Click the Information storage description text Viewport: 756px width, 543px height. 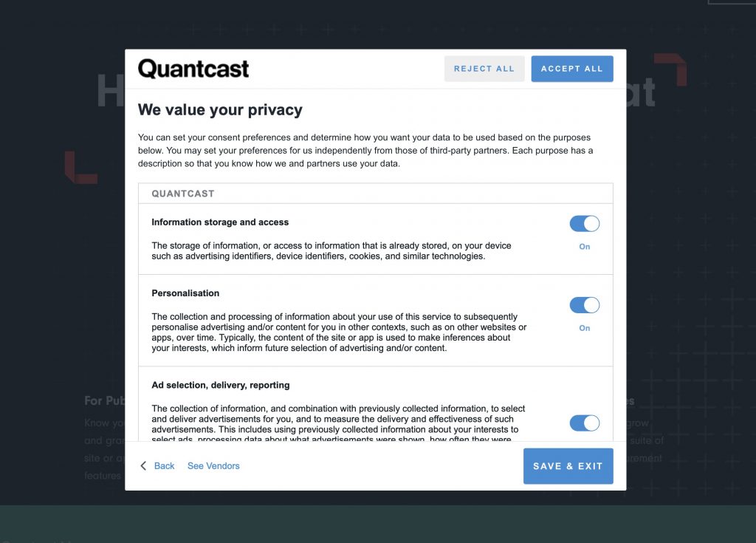[331, 251]
